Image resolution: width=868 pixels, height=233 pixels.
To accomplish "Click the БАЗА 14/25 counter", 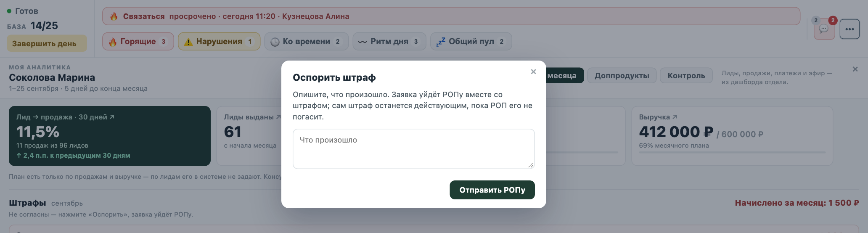I will tap(32, 26).
